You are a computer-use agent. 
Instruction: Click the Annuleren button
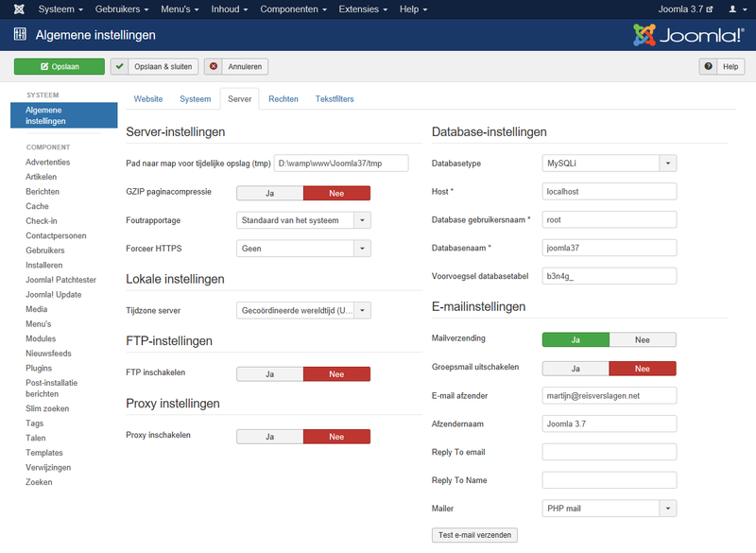[235, 66]
